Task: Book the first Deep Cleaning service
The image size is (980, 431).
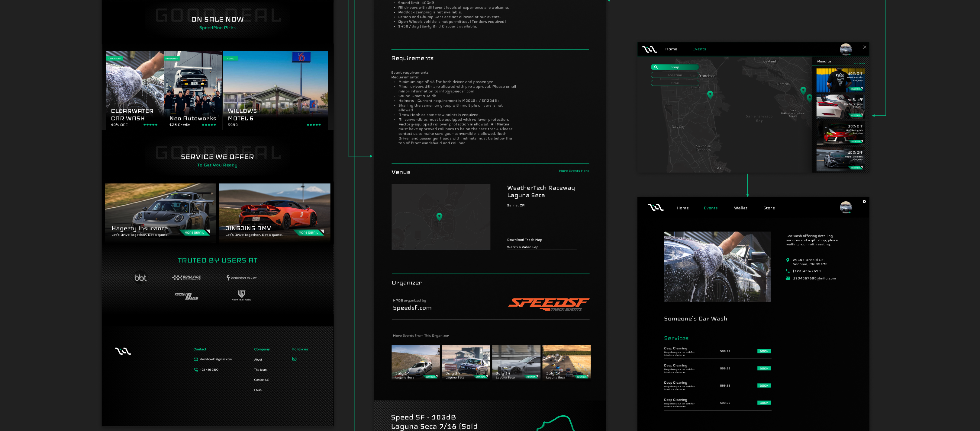Action: 764,351
